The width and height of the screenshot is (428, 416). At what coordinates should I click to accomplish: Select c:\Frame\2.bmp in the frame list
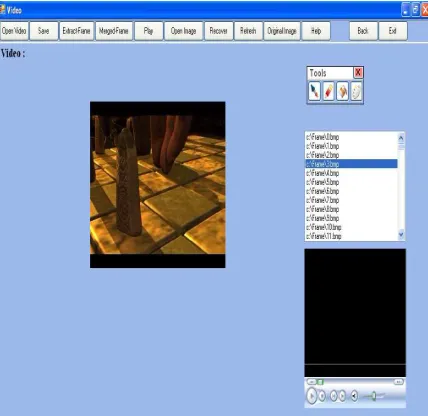351,155
